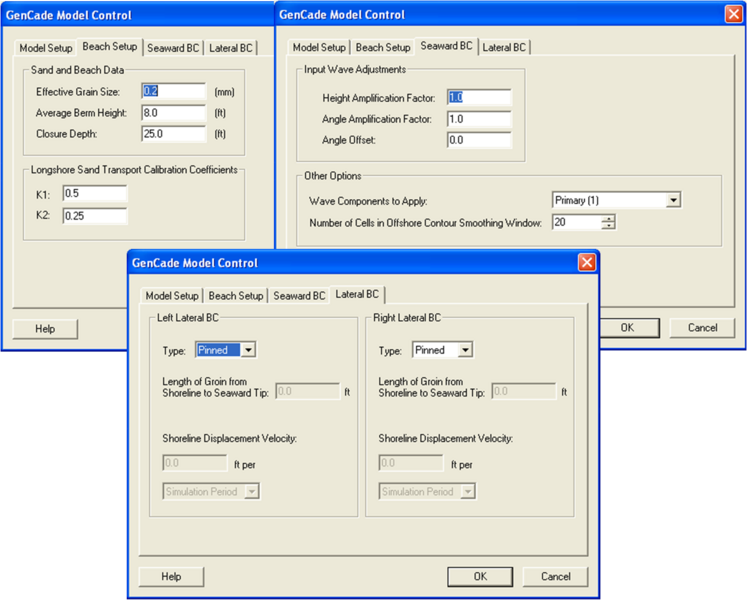Click the K1 coefficient field

coord(95,193)
